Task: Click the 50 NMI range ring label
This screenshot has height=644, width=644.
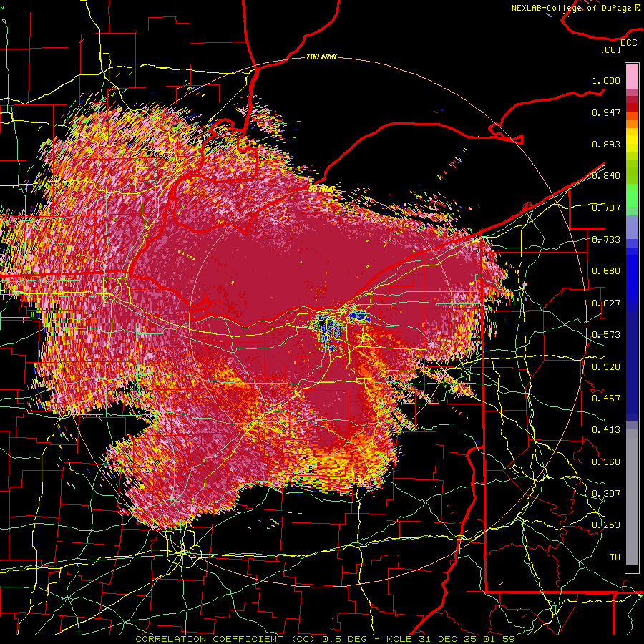Action: (x=321, y=189)
